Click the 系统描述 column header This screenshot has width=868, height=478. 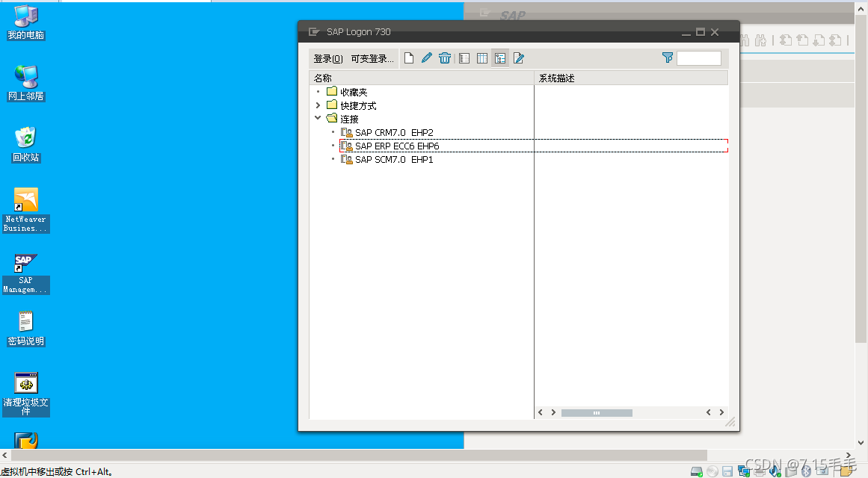click(631, 78)
